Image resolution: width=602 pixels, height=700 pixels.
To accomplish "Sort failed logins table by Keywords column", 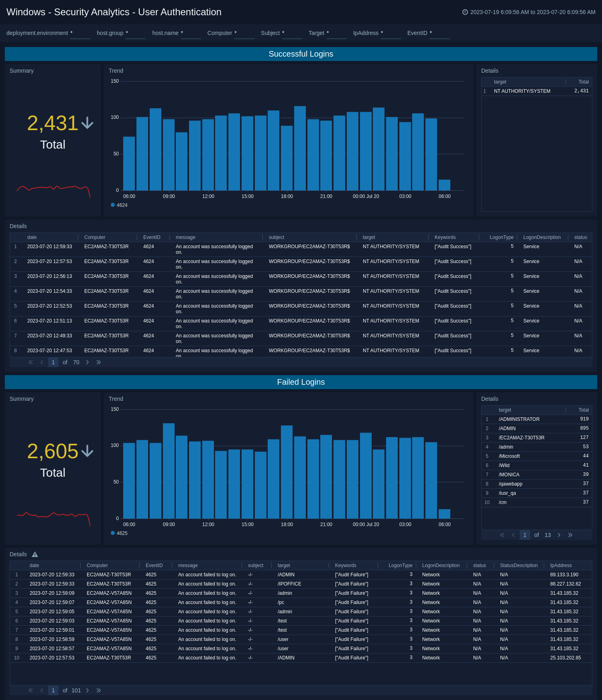I will 346,565.
